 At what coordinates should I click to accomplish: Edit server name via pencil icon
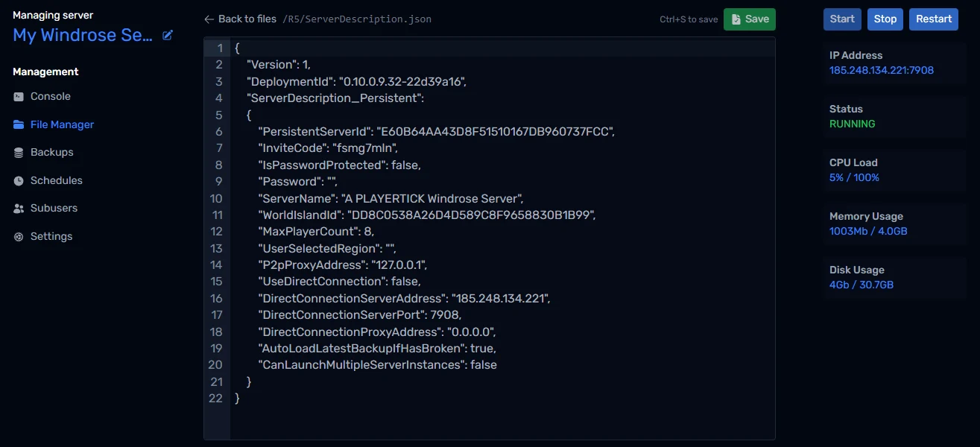168,35
